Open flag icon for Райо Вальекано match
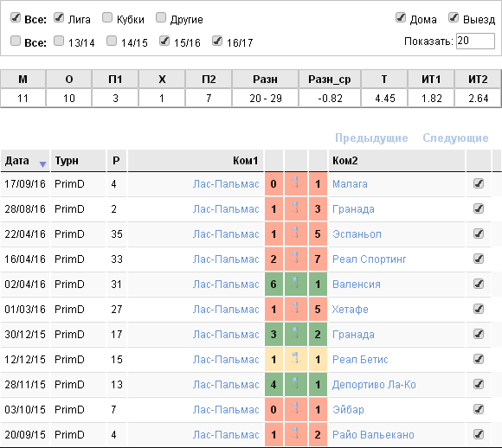 (x=296, y=434)
